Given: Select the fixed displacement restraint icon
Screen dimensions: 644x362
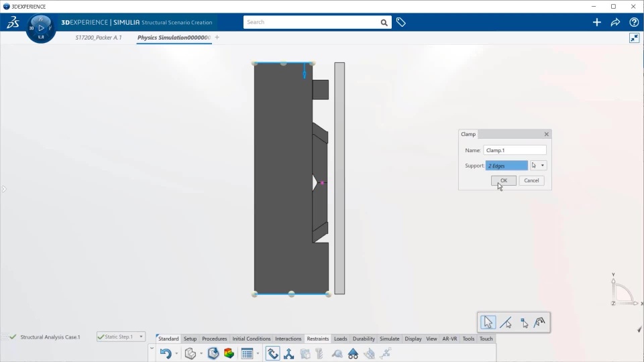Looking at the screenshot, I should 288,353.
